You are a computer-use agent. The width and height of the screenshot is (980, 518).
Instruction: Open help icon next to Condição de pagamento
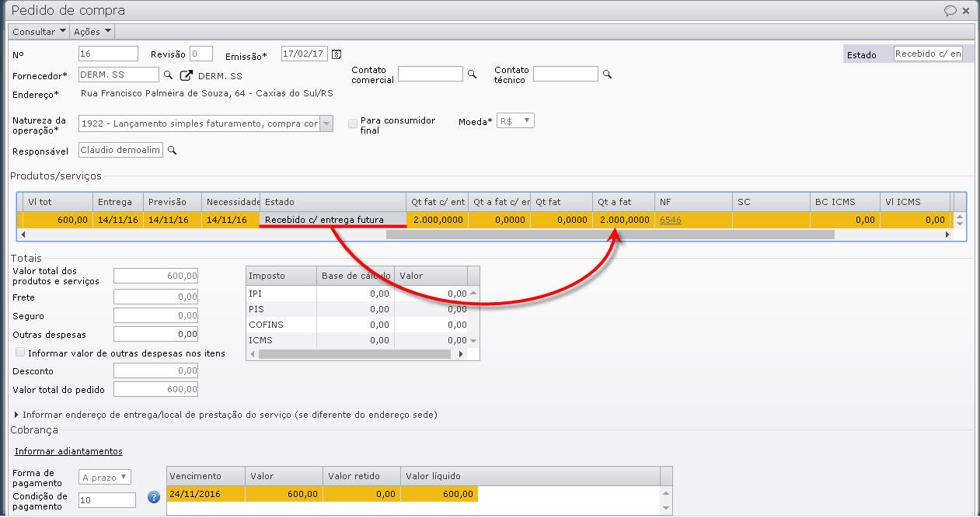(x=153, y=497)
